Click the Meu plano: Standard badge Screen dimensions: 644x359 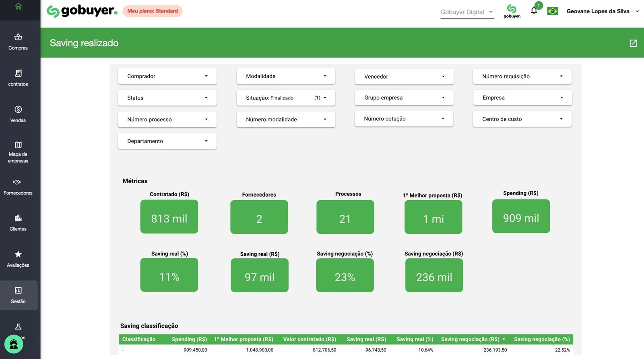tap(153, 11)
